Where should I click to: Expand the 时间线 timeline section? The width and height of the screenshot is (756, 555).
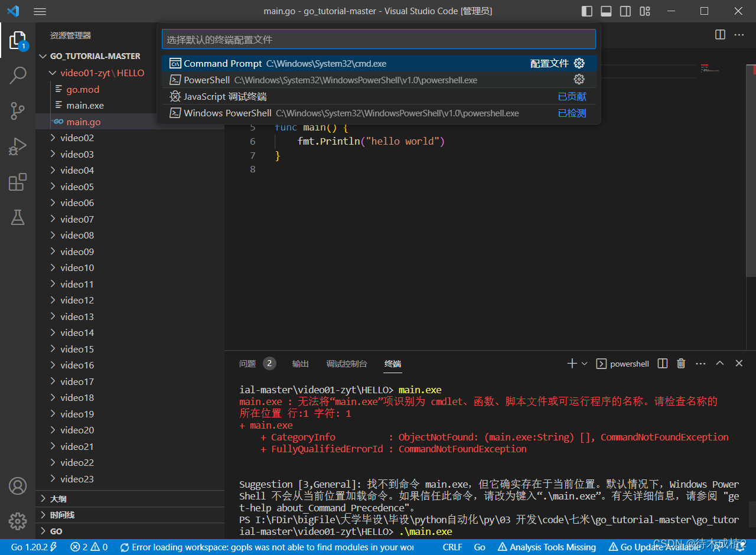(x=130, y=515)
